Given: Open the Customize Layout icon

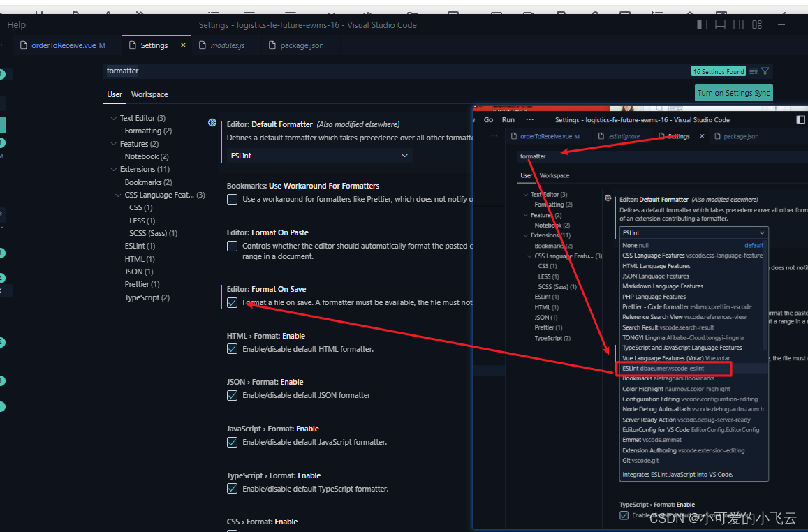Looking at the screenshot, I should pyautogui.click(x=756, y=24).
